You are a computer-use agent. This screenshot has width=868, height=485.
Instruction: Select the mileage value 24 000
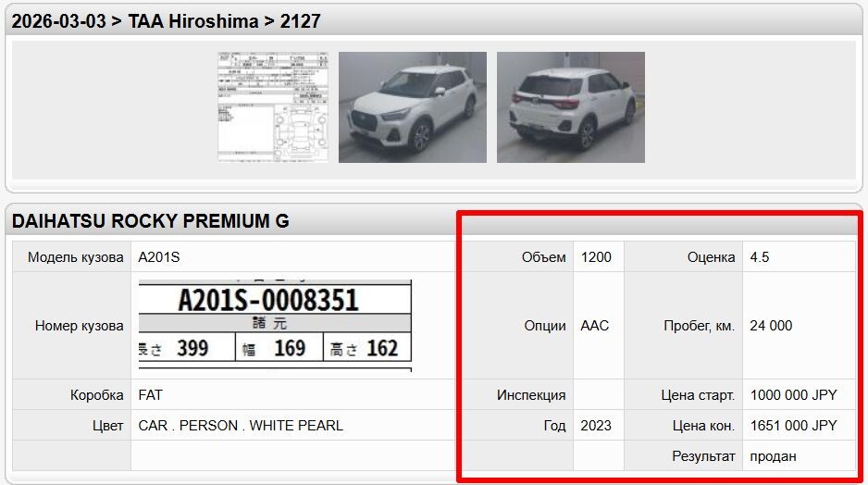771,326
